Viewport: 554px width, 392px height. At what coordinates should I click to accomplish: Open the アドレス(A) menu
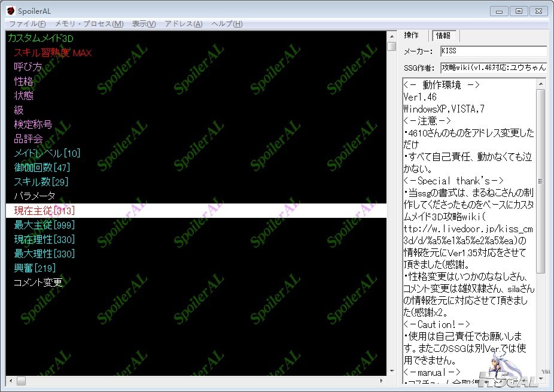184,24
